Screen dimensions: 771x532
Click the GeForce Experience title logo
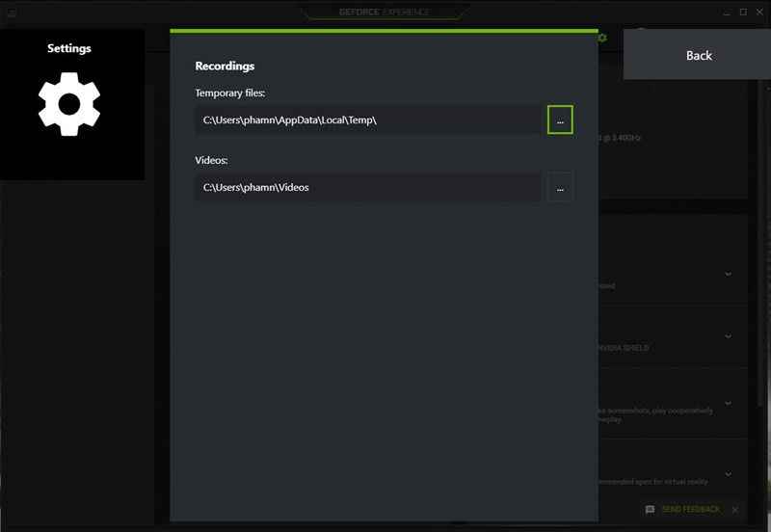[x=384, y=12]
